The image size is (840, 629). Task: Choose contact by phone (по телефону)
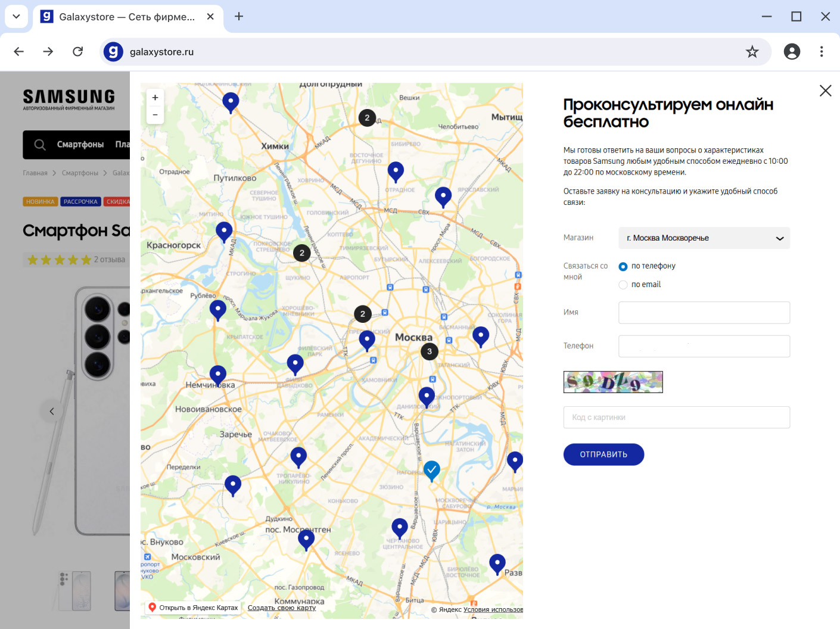pos(623,266)
